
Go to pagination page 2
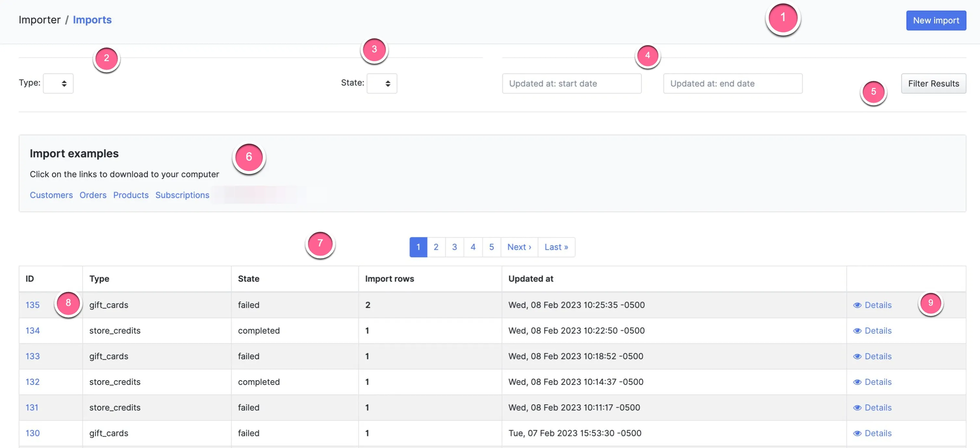pos(436,247)
